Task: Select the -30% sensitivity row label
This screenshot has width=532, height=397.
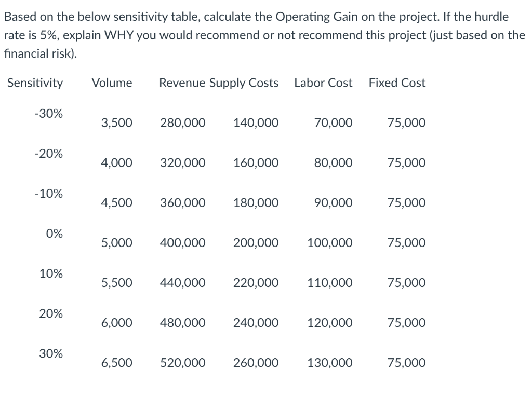Action: (x=50, y=114)
